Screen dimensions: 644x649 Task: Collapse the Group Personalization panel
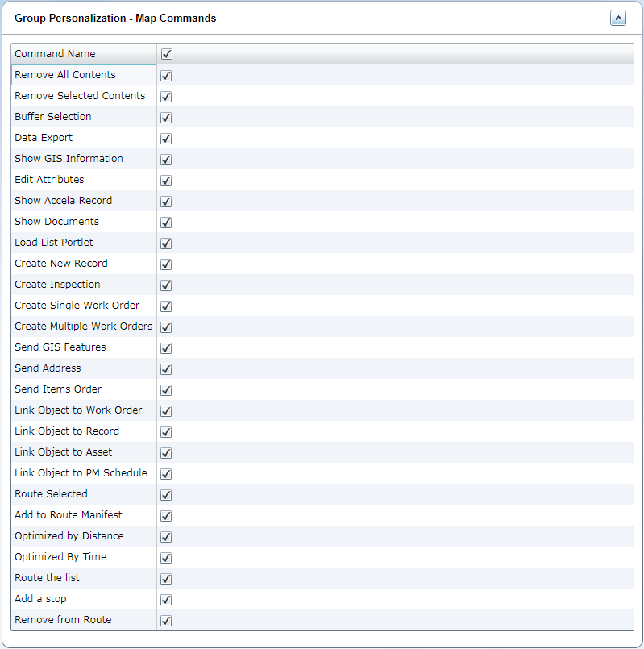tap(617, 19)
